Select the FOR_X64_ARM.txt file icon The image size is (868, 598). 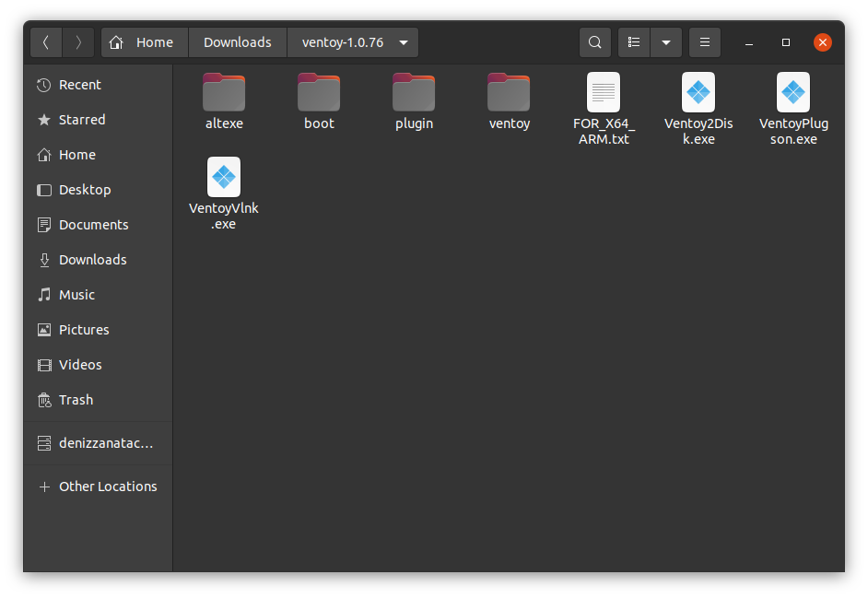[x=604, y=92]
